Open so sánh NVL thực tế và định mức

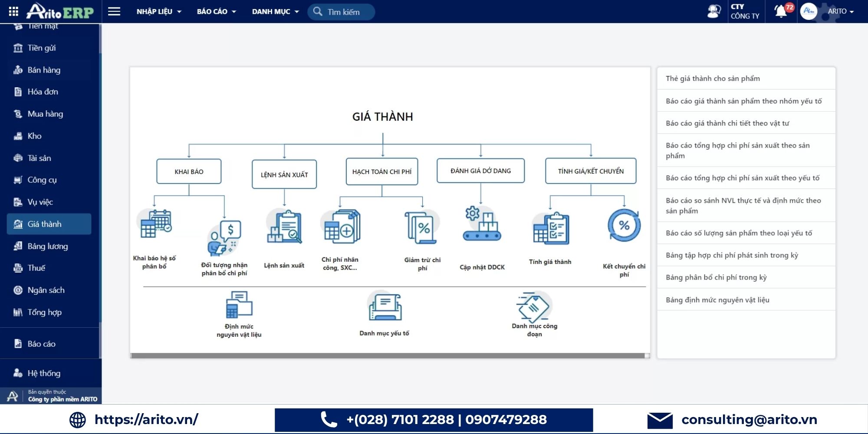(x=746, y=206)
